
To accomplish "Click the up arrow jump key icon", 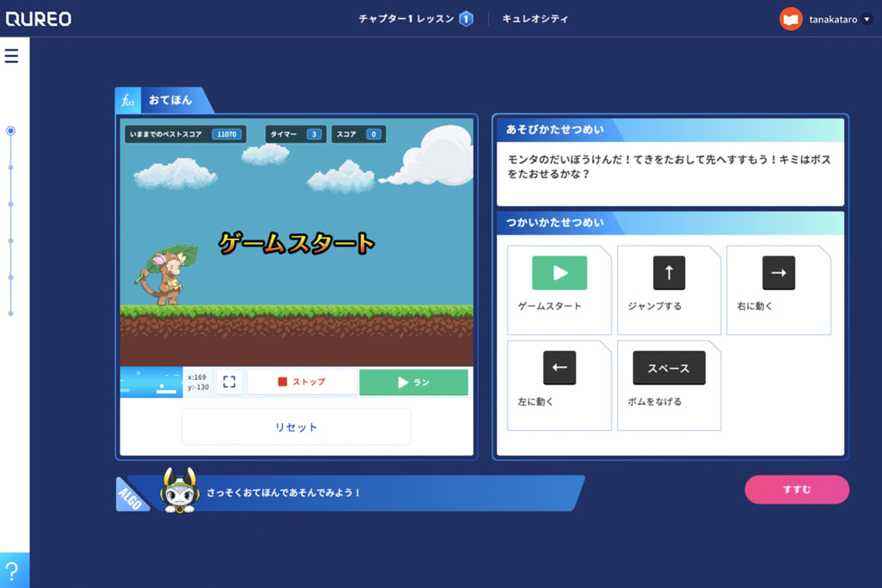I will point(669,273).
